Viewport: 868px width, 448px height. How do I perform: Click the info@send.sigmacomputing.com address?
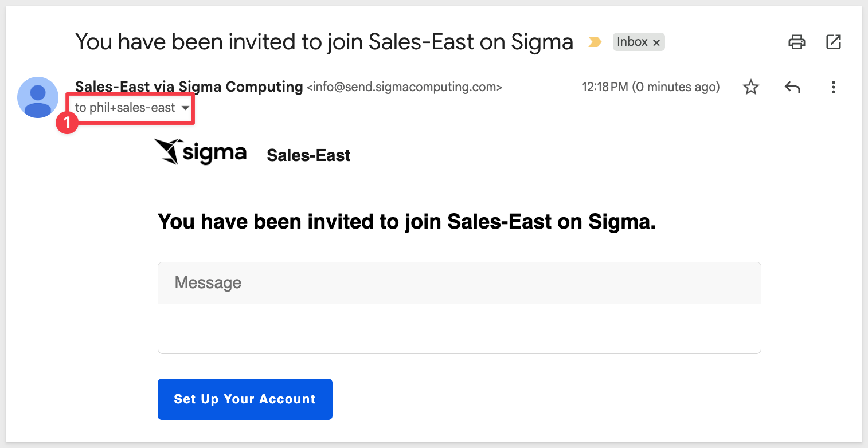coord(405,88)
